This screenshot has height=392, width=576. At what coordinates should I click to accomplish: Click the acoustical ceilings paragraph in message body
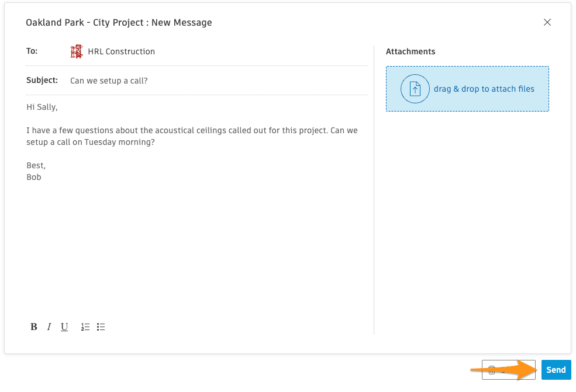click(x=192, y=136)
